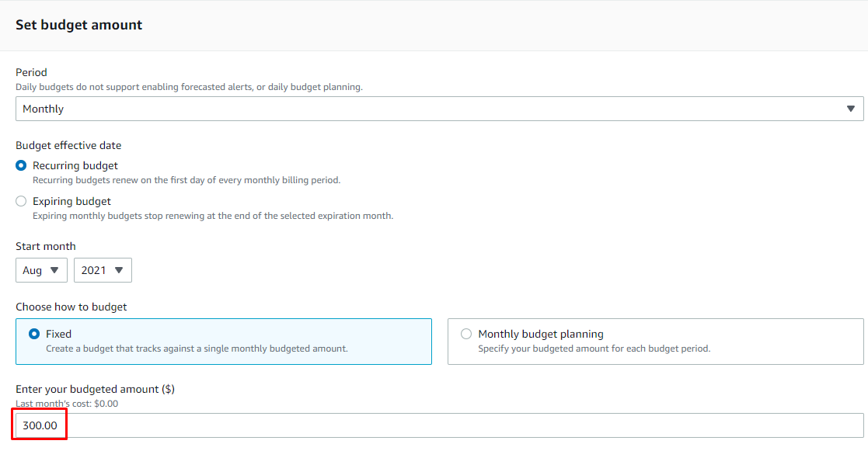Image resolution: width=868 pixels, height=451 pixels.
Task: Click the Recurring budget label text
Action: [75, 165]
